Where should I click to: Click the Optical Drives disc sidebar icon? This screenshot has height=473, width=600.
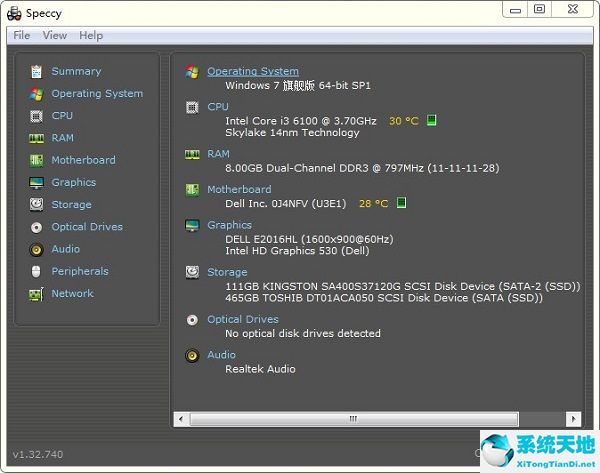[36, 227]
